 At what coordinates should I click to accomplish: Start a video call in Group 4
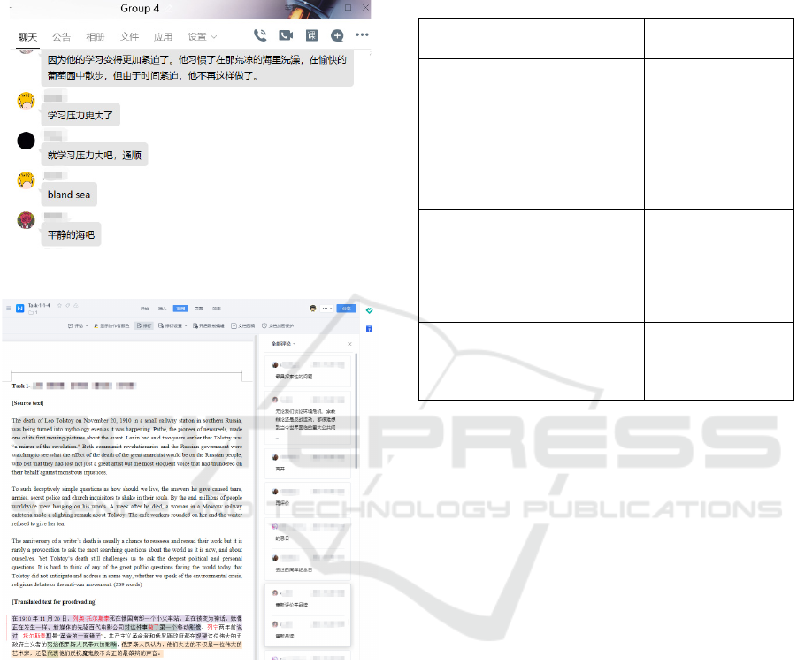click(286, 35)
